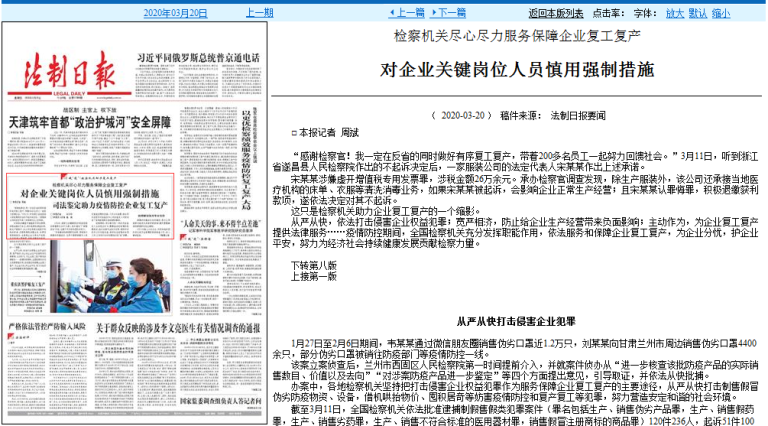Click 返回本版列表 link

(x=555, y=13)
